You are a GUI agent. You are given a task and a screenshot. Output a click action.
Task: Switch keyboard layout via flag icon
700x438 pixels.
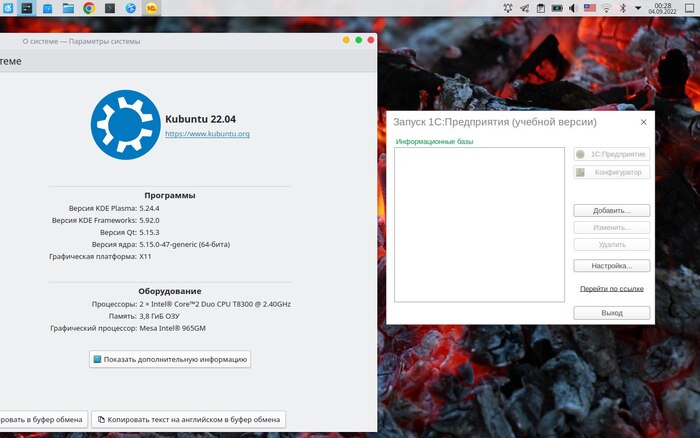tap(590, 8)
